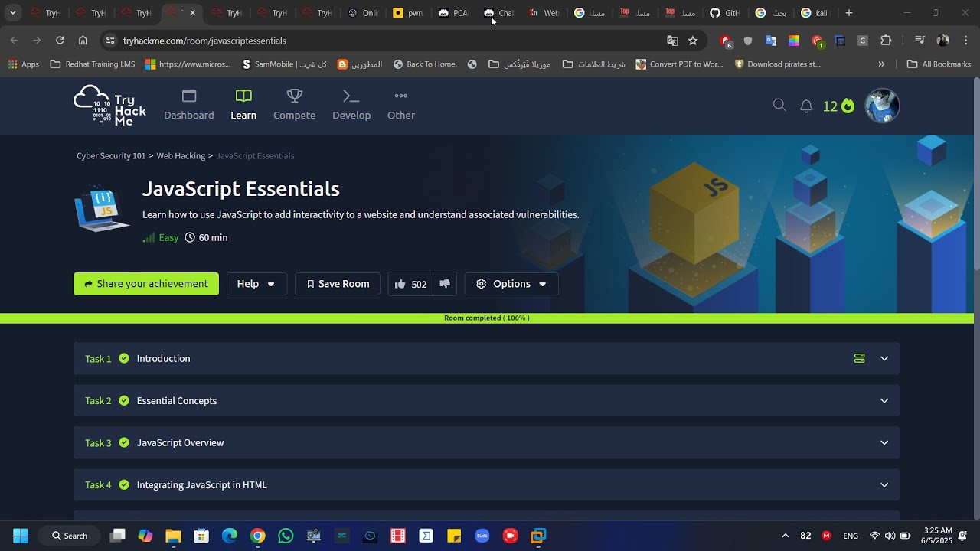Click the Save Room button
Image resolution: width=980 pixels, height=551 pixels.
338,284
